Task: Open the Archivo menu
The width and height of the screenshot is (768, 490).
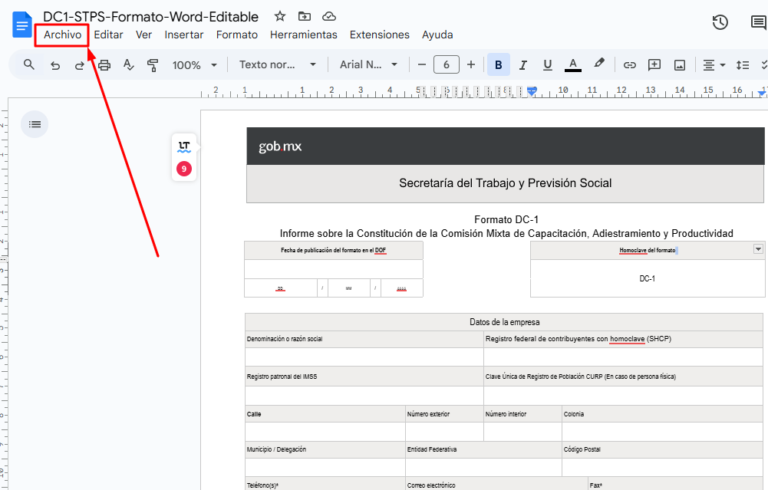Action: (62, 35)
